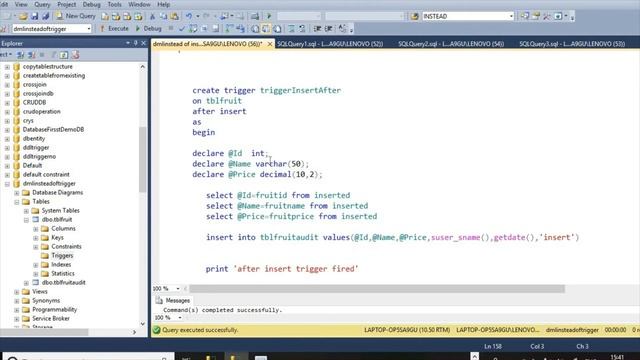Click 'Query executed successfully.' status text
640x360 pixels.
pyautogui.click(x=200, y=330)
